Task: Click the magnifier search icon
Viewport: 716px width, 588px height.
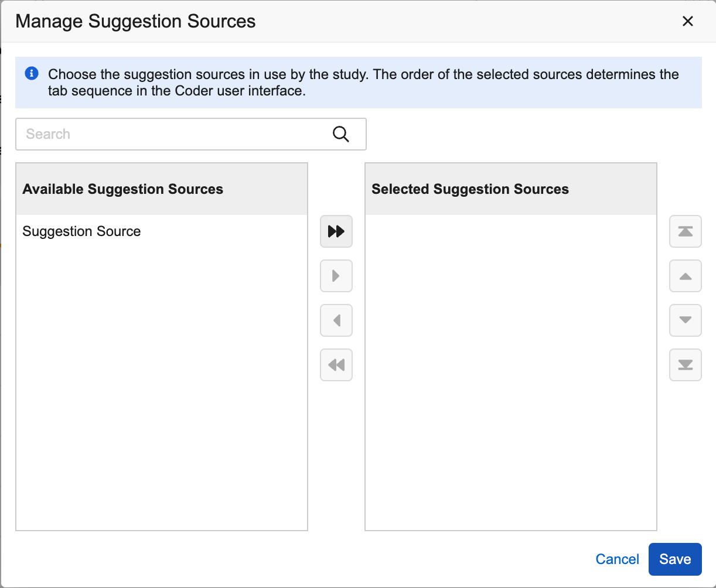Action: click(340, 134)
